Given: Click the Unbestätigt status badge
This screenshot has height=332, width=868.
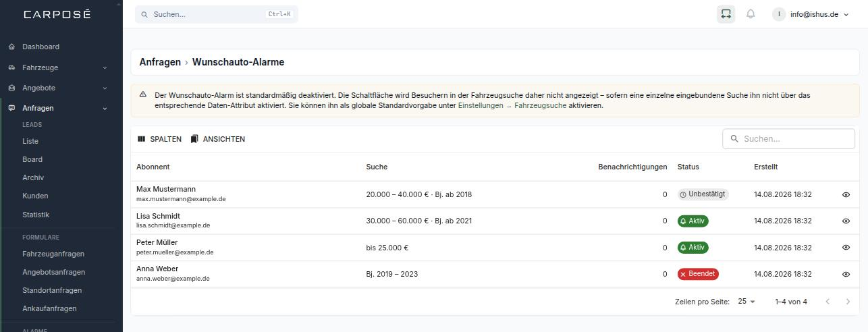Looking at the screenshot, I should click(x=703, y=194).
